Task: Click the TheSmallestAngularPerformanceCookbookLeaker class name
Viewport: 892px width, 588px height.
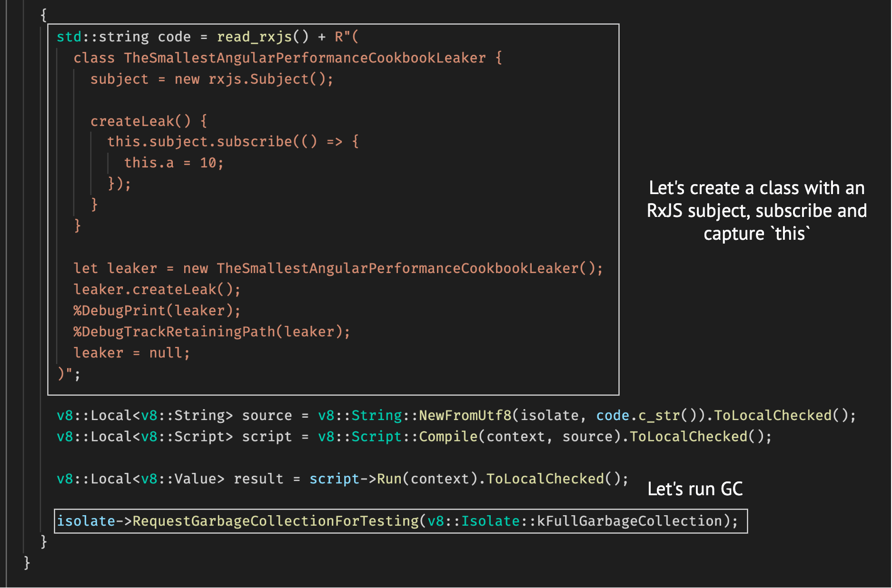Action: pyautogui.click(x=305, y=58)
